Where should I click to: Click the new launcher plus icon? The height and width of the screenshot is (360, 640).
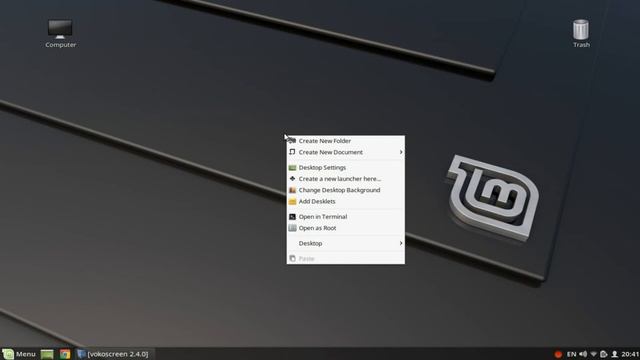(x=292, y=179)
